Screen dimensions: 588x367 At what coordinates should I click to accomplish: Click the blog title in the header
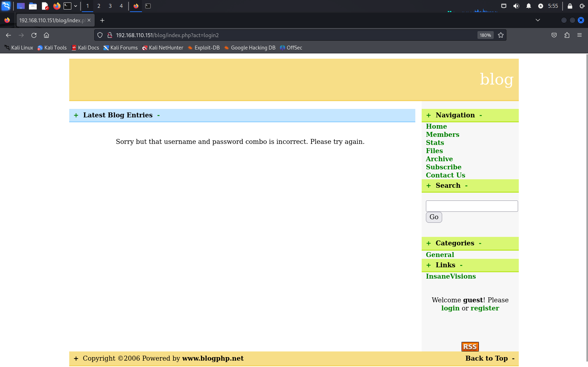497,79
